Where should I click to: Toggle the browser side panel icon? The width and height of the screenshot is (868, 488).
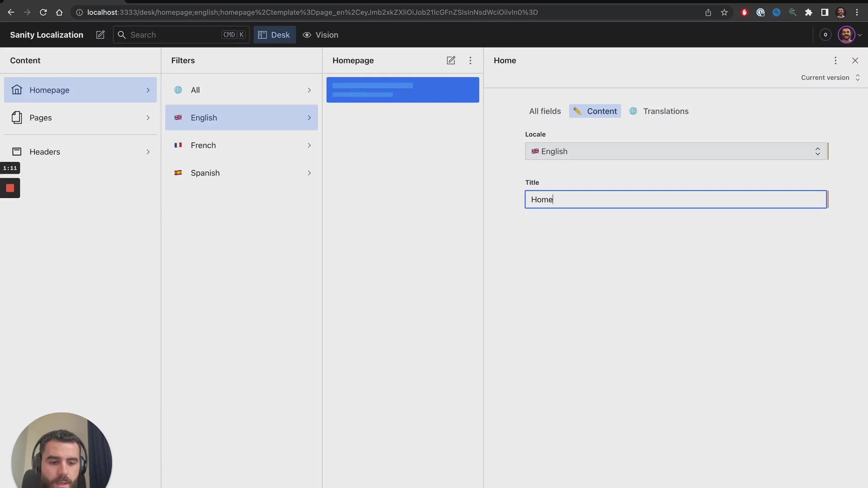825,12
